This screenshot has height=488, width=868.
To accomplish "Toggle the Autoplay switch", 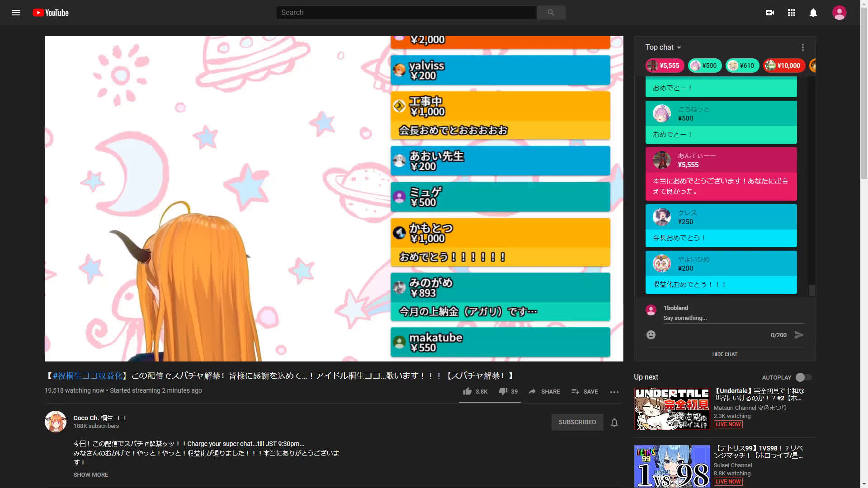I will (x=804, y=377).
